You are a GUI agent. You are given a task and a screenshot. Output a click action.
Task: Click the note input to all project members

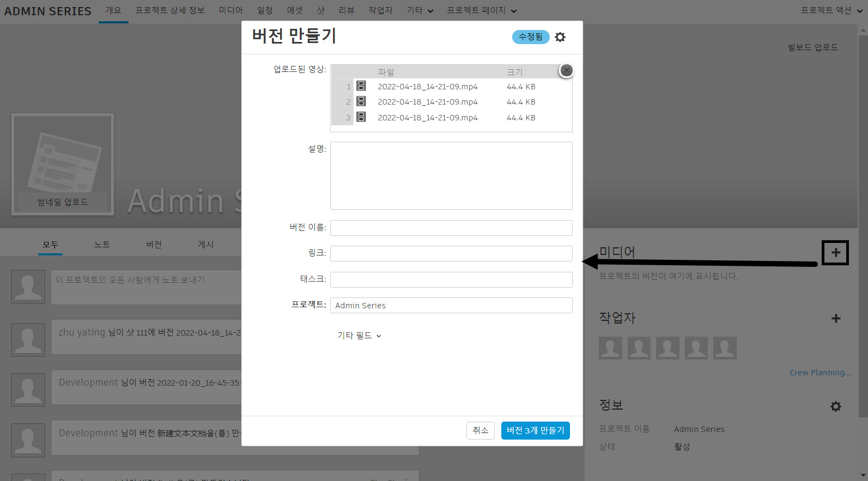click(x=146, y=287)
